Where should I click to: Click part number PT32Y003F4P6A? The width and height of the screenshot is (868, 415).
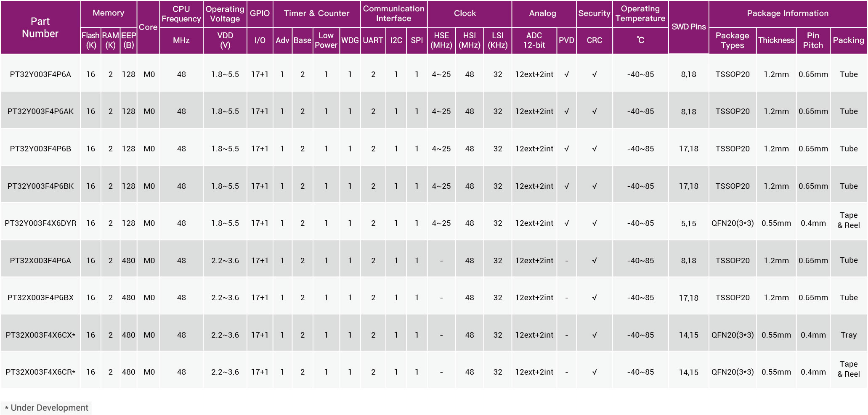tap(40, 74)
